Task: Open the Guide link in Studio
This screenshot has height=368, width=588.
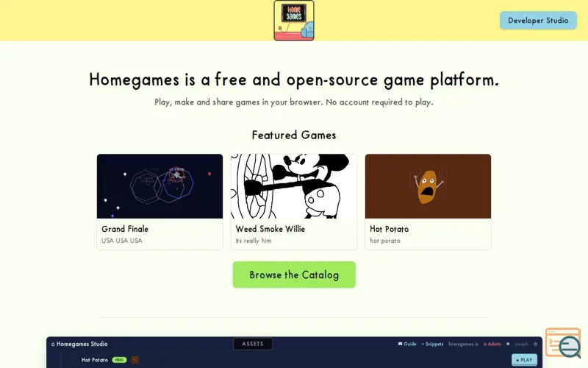Action: (407, 344)
